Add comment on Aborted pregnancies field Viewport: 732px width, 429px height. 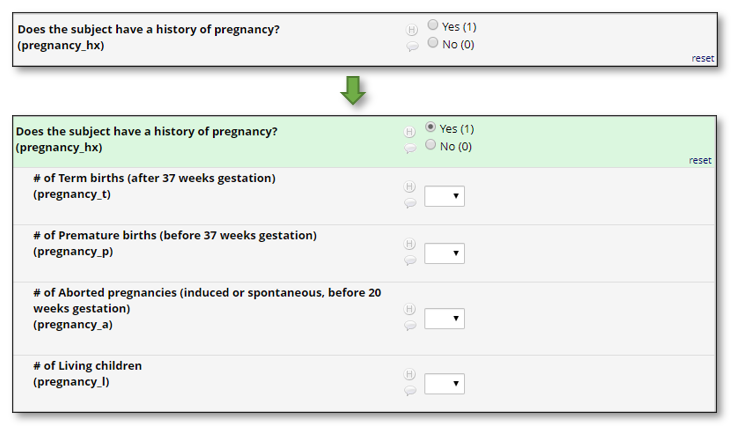[x=409, y=326]
